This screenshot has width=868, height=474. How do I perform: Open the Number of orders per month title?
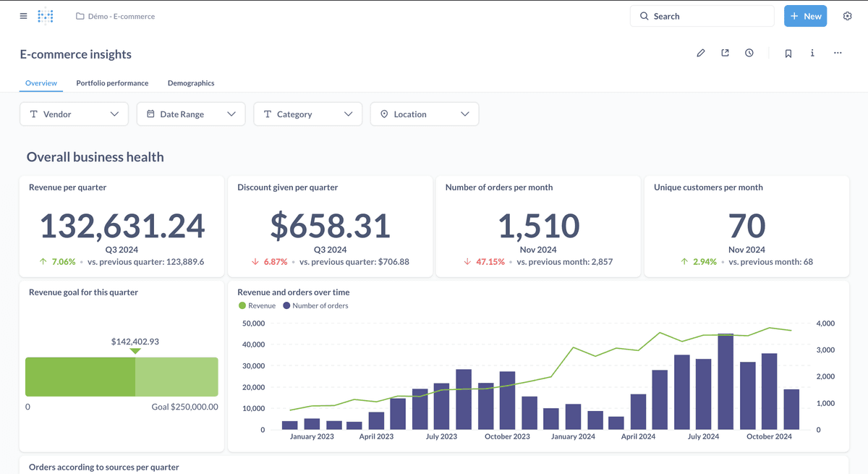pyautogui.click(x=499, y=187)
